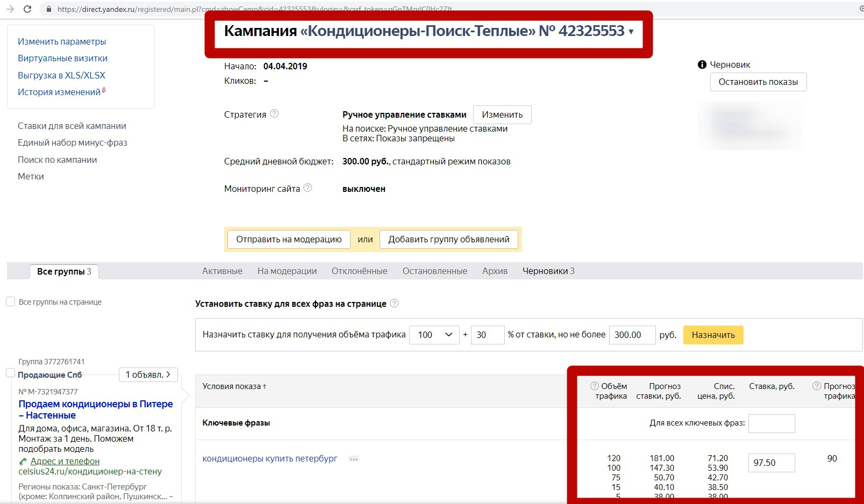Open the Архив tab
The width and height of the screenshot is (864, 504).
495,271
